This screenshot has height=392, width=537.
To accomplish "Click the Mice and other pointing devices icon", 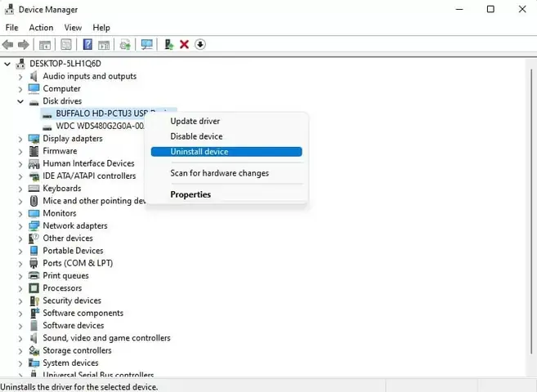I will [x=34, y=201].
